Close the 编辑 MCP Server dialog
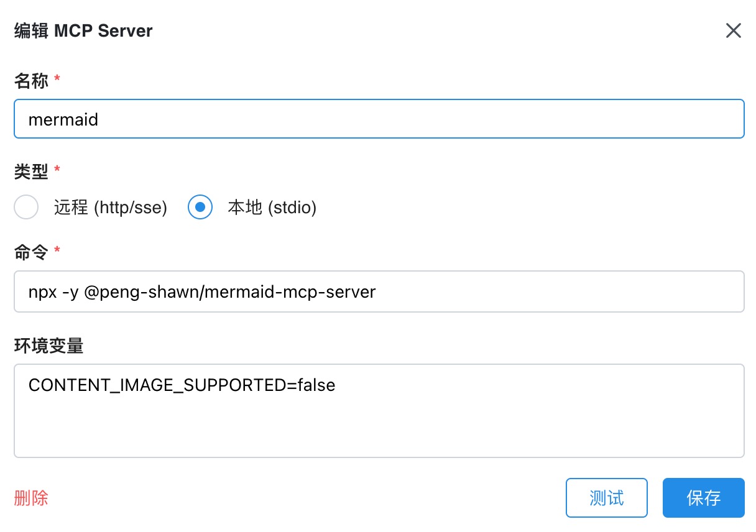 point(734,30)
